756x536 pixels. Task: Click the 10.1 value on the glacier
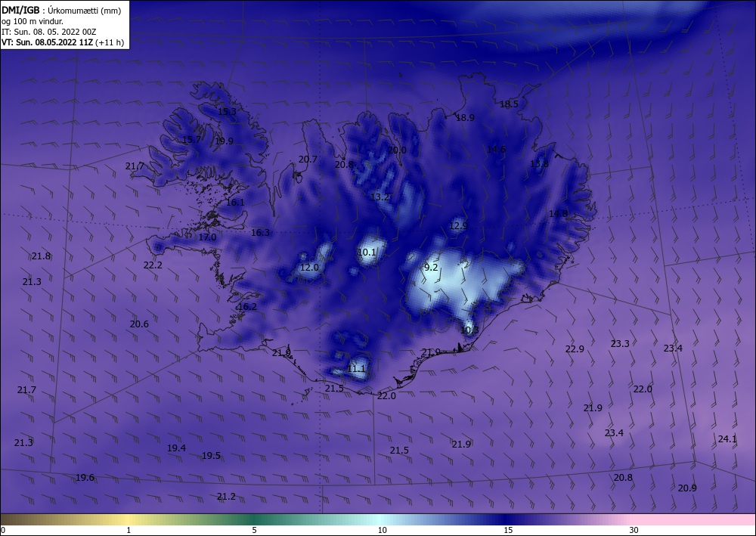367,252
